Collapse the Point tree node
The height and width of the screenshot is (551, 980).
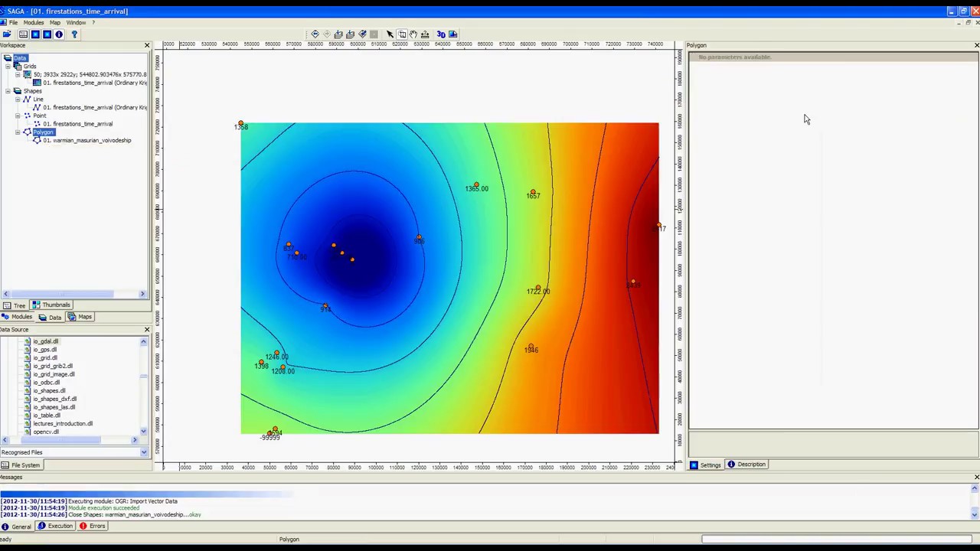(x=18, y=116)
